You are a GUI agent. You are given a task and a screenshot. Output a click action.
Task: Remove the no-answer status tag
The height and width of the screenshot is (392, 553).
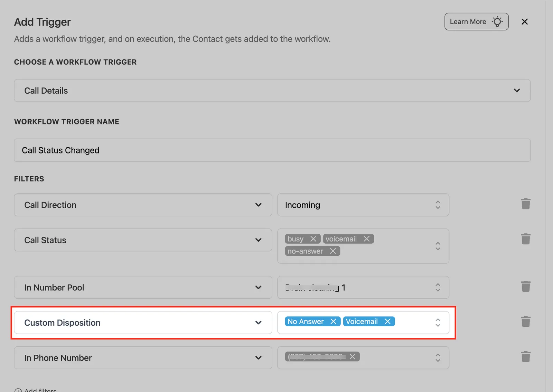click(333, 251)
